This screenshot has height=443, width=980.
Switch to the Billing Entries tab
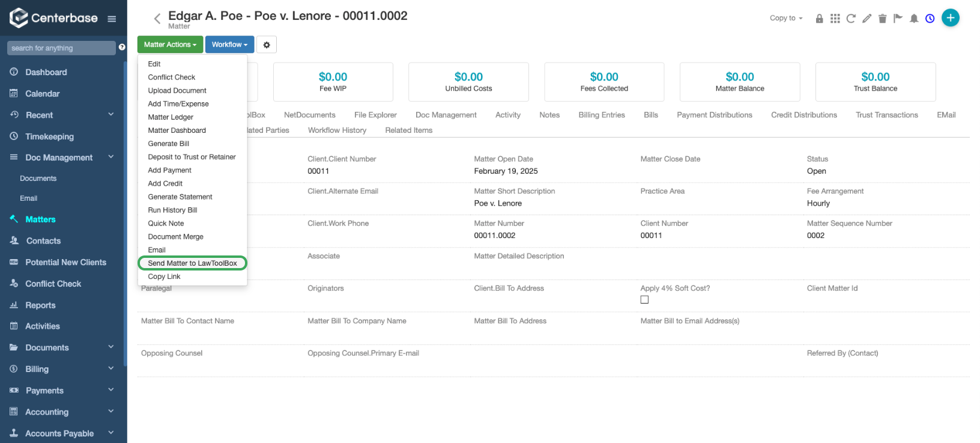click(x=602, y=115)
